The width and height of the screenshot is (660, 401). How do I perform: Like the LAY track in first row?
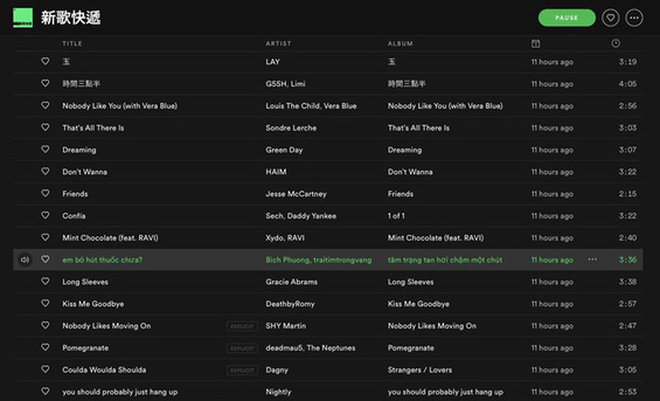(45, 61)
